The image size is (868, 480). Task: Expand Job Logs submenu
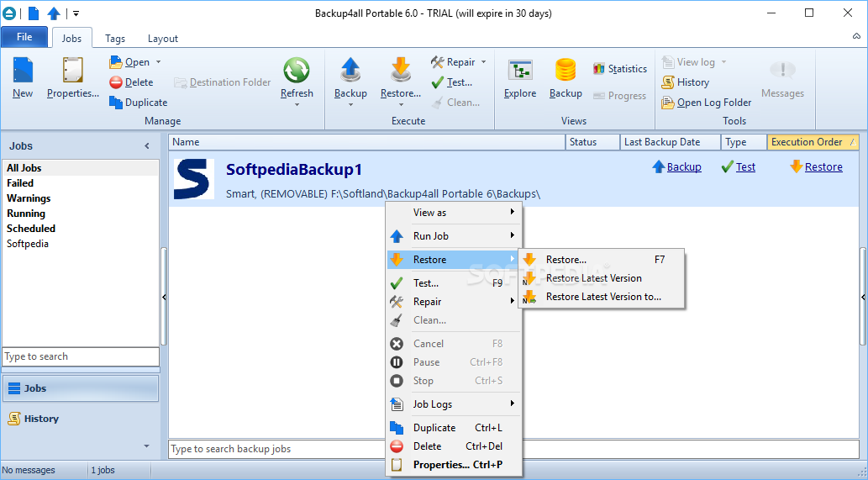(454, 404)
